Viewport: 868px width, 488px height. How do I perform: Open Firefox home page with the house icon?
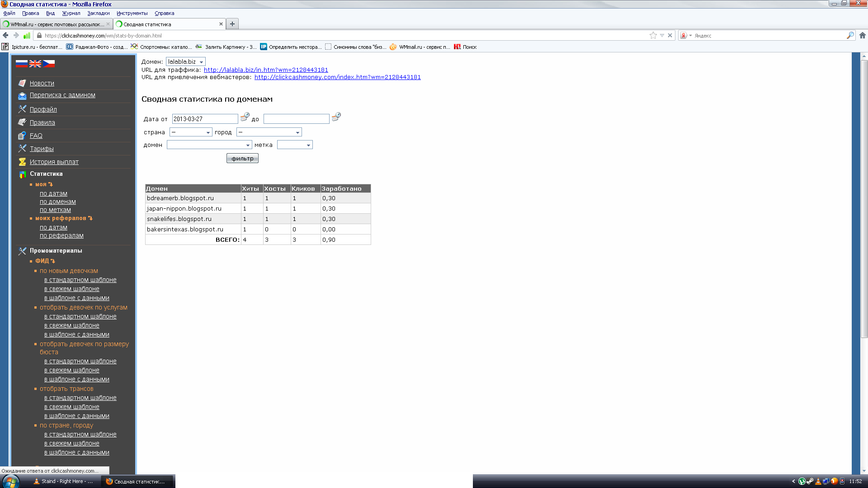pyautogui.click(x=863, y=35)
